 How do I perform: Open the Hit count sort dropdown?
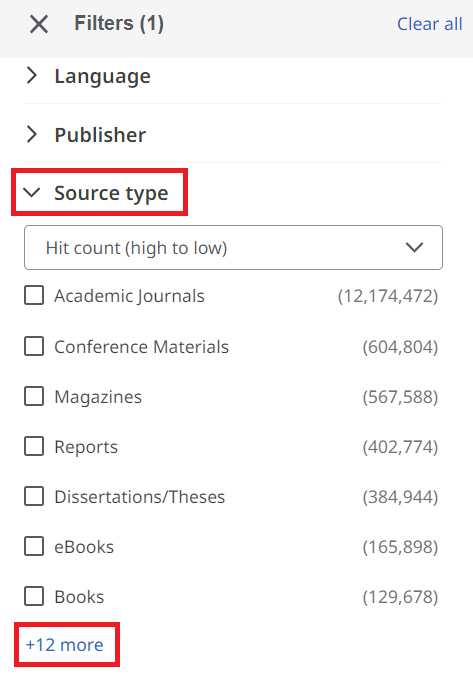click(x=233, y=247)
